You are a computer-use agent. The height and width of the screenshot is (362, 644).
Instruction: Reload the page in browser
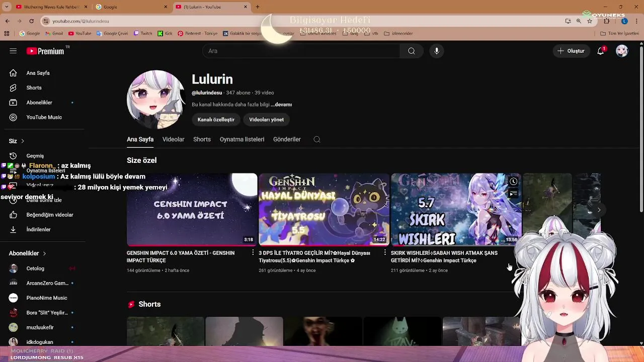pyautogui.click(x=31, y=21)
